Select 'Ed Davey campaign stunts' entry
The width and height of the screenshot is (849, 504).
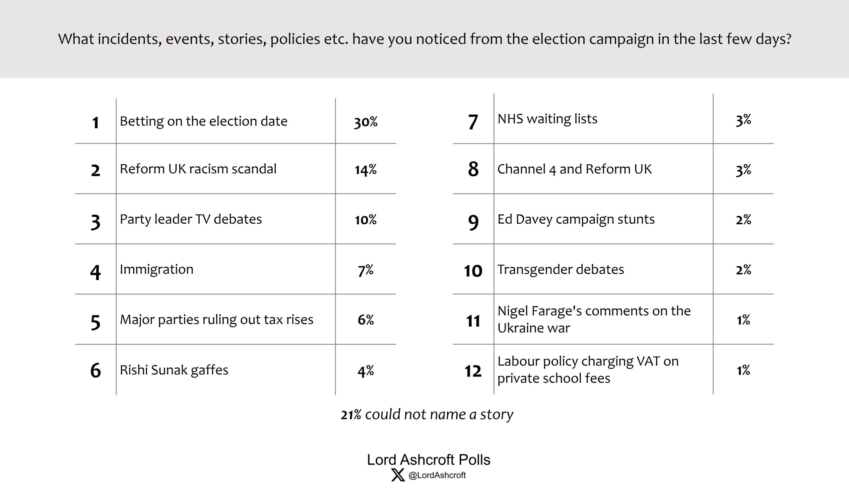tap(576, 219)
